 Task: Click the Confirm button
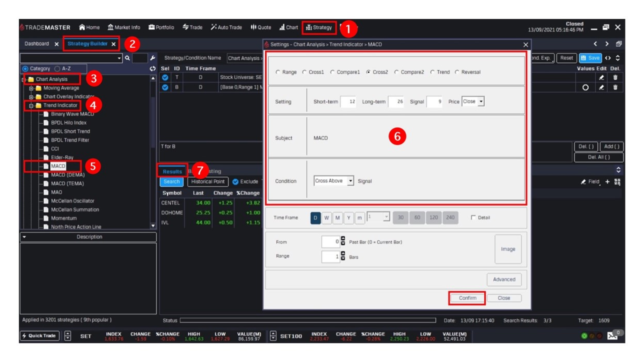467,298
